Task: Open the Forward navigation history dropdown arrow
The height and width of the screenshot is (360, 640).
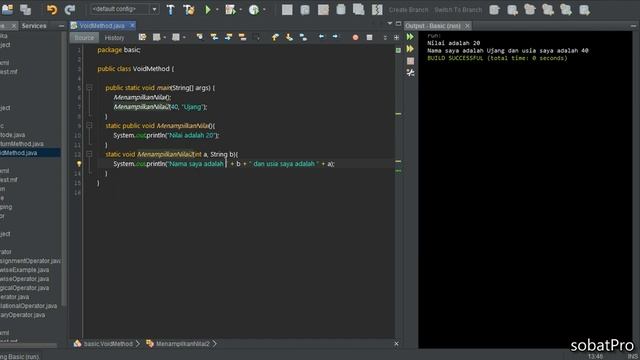Action: pyautogui.click(x=184, y=37)
